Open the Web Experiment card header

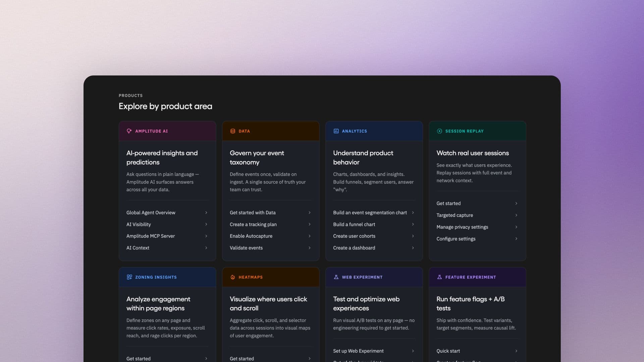374,277
